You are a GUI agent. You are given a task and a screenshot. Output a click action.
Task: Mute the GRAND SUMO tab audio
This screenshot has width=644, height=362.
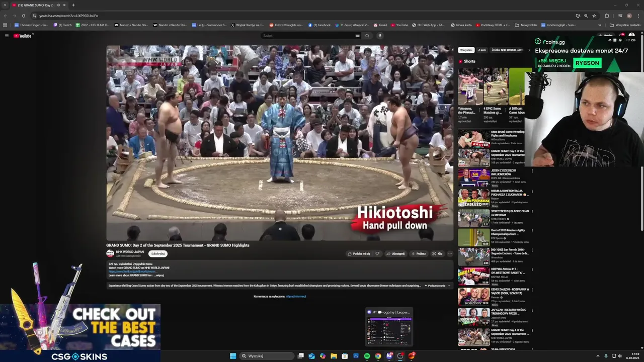58,5
